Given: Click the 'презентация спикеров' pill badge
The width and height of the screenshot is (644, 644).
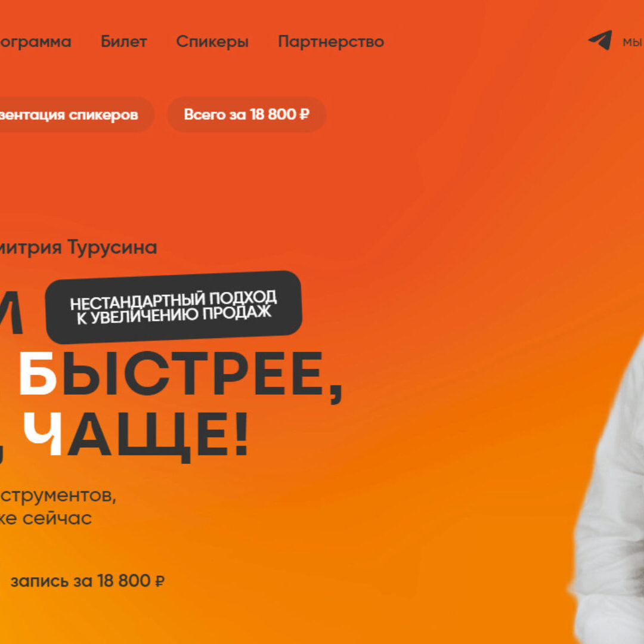Looking at the screenshot, I should coord(77,114).
